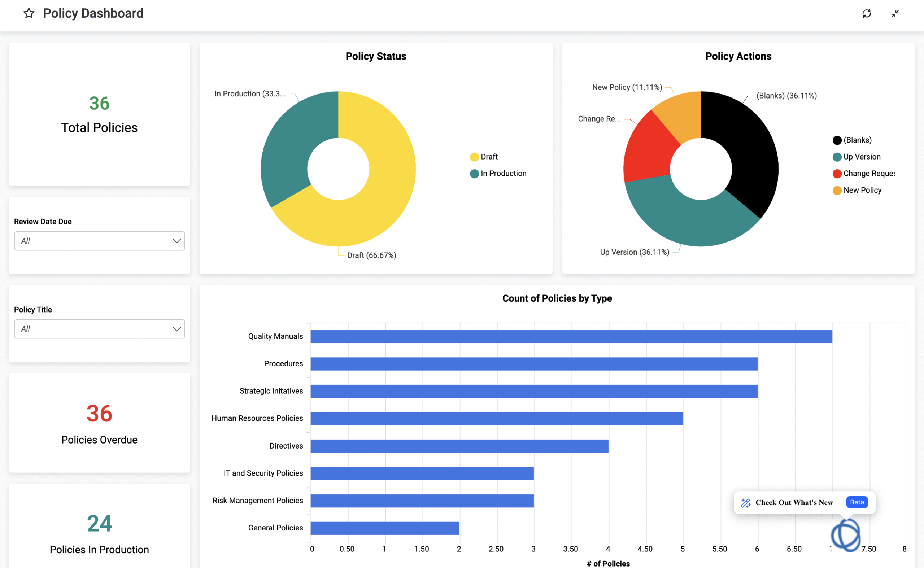Click the orange New Policy legend dot
This screenshot has width=924, height=568.
click(837, 191)
